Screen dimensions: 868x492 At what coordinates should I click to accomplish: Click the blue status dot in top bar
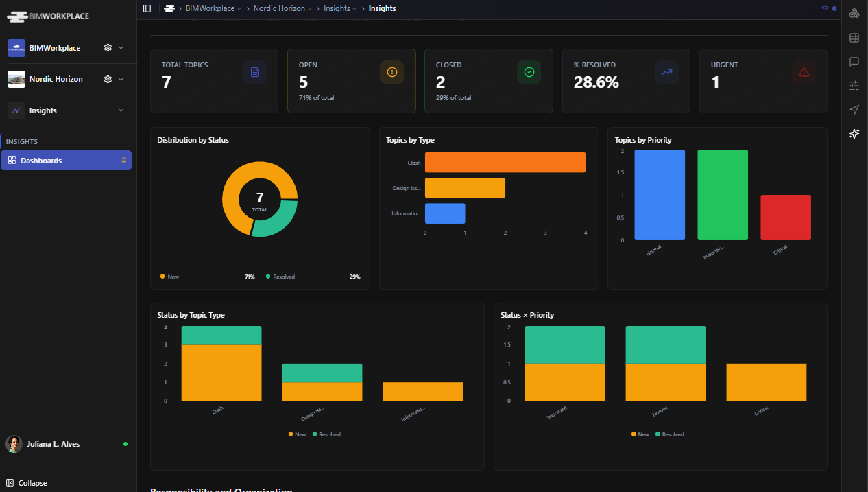(834, 8)
